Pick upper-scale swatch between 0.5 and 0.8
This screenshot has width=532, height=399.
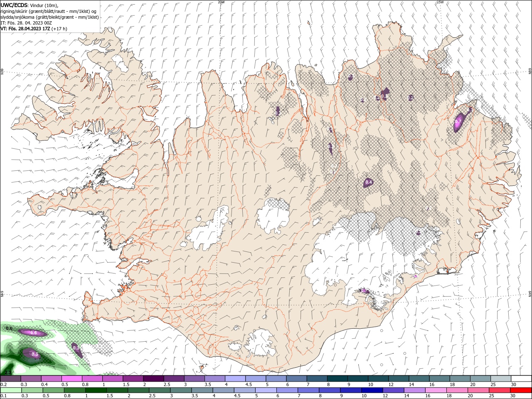[x=71, y=379]
